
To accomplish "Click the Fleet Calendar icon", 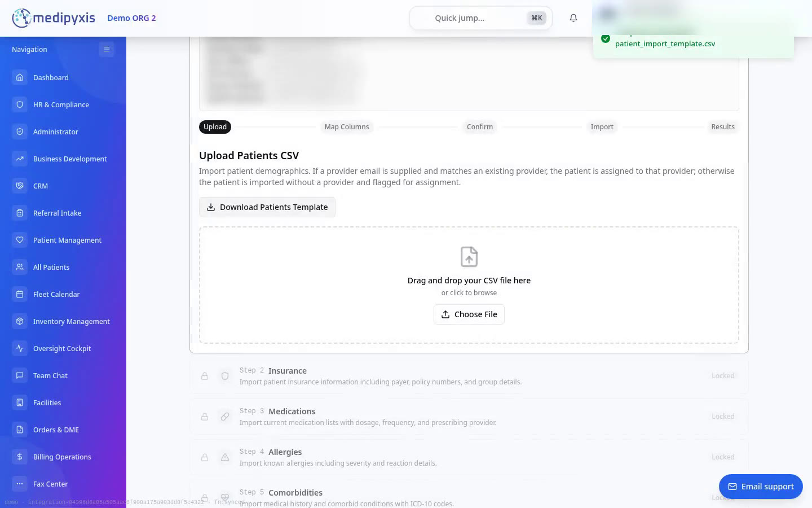I will (x=20, y=294).
